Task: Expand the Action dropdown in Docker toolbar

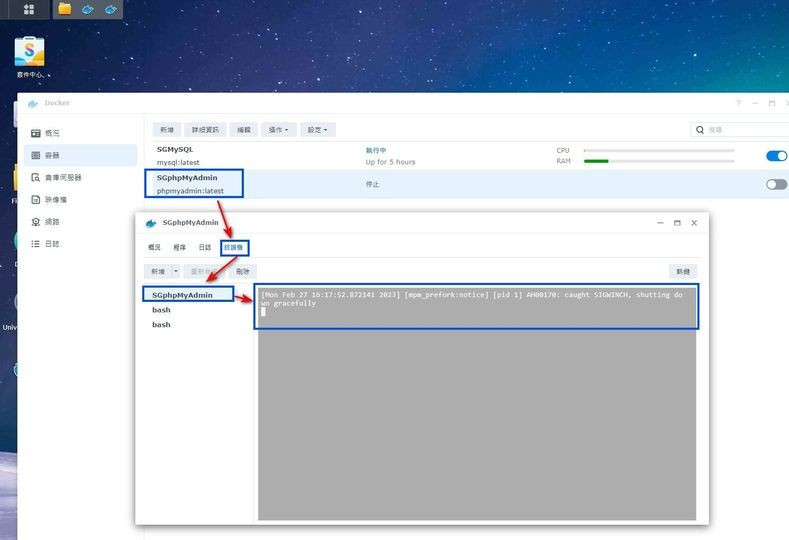Action: pyautogui.click(x=278, y=130)
